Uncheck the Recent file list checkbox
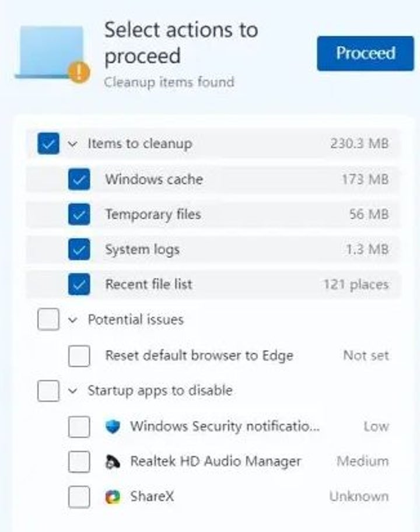Image resolution: width=420 pixels, height=532 pixels. tap(79, 285)
